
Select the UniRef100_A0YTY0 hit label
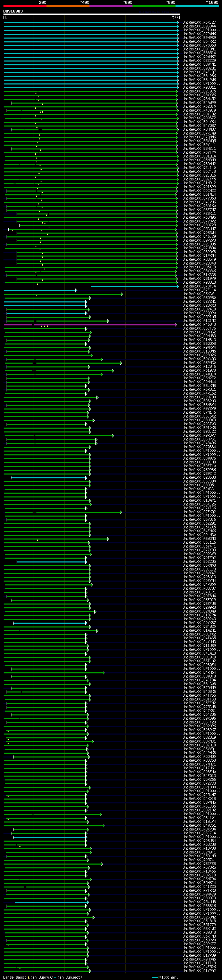[x=199, y=153]
